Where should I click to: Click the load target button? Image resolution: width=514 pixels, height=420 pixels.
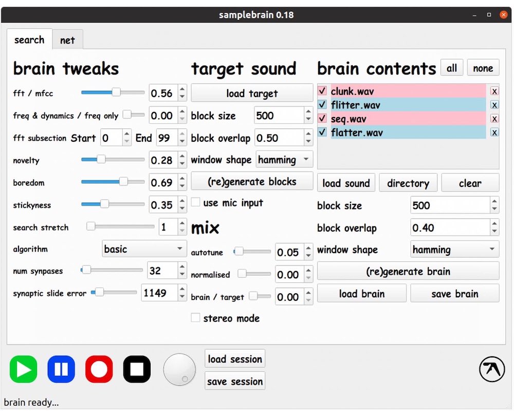[252, 93]
